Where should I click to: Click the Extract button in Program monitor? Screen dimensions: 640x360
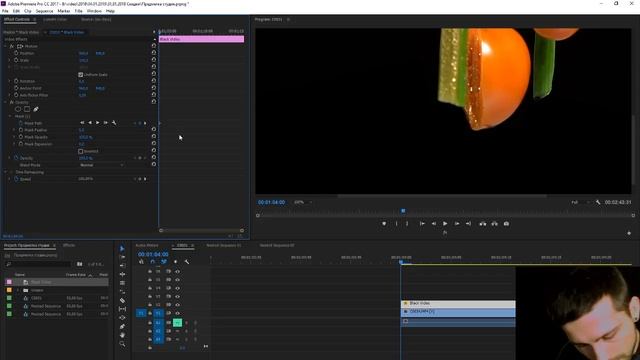(x=494, y=224)
